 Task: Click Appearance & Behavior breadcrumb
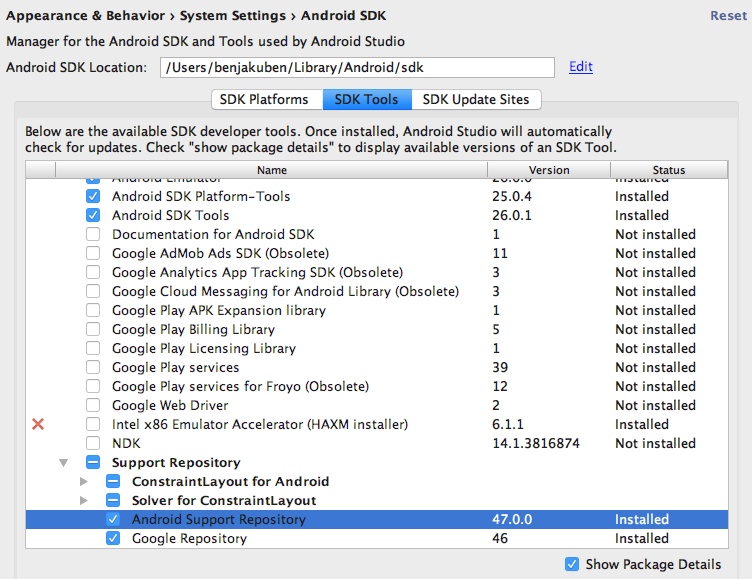(85, 16)
